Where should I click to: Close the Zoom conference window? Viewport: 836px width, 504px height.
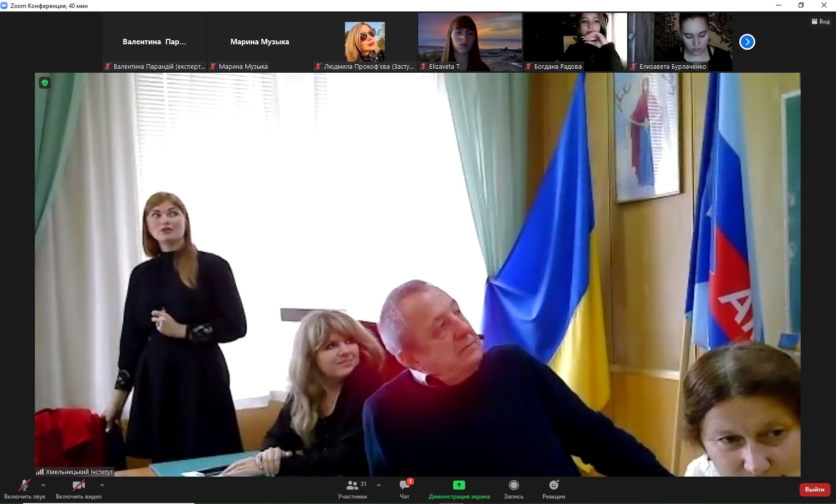pos(824,5)
